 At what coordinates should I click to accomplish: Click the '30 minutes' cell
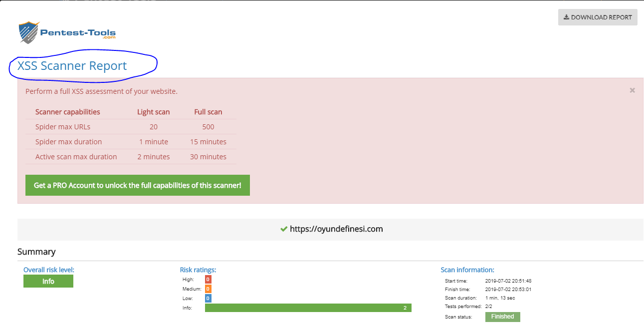[208, 157]
